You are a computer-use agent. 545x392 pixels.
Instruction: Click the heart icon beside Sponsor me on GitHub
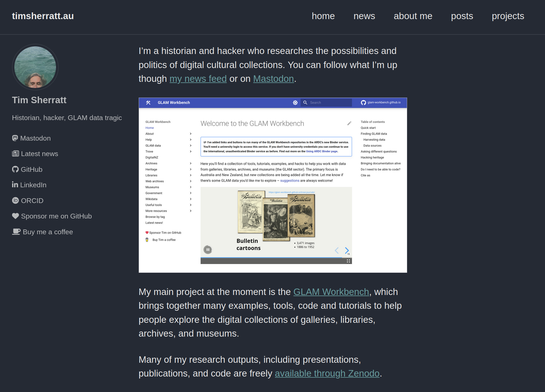coord(15,216)
